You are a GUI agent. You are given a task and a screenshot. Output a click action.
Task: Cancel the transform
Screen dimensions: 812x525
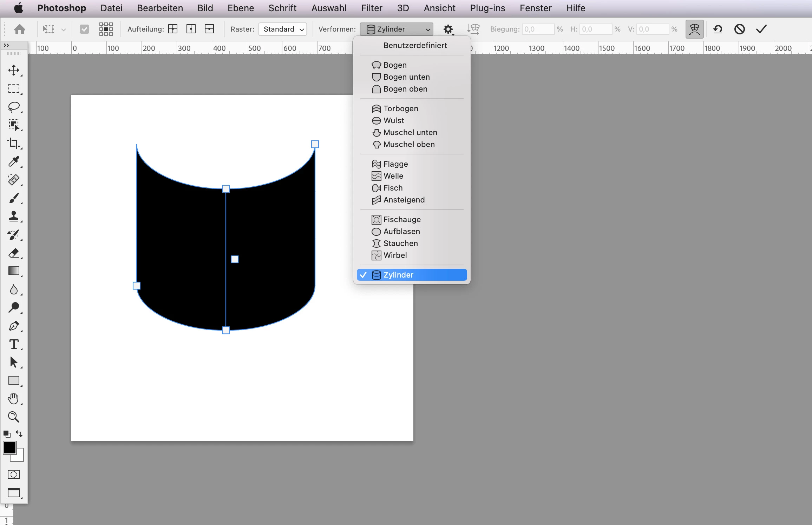(740, 29)
